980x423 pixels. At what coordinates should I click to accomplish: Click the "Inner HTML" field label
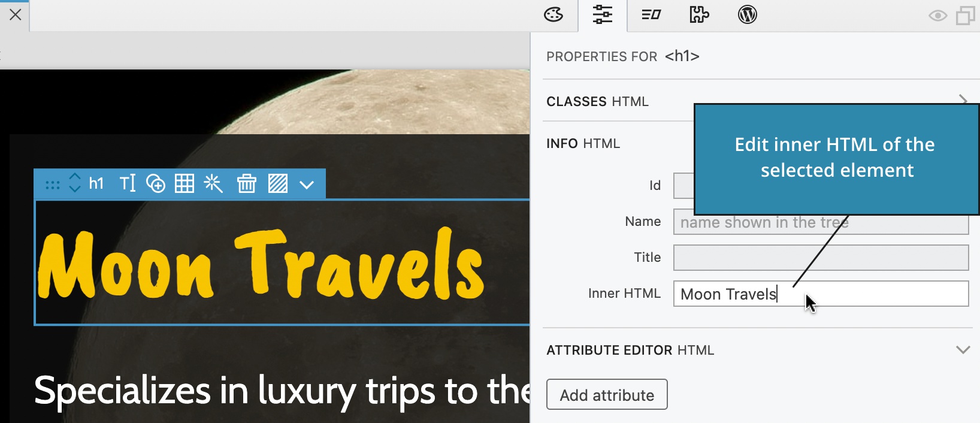click(x=624, y=294)
